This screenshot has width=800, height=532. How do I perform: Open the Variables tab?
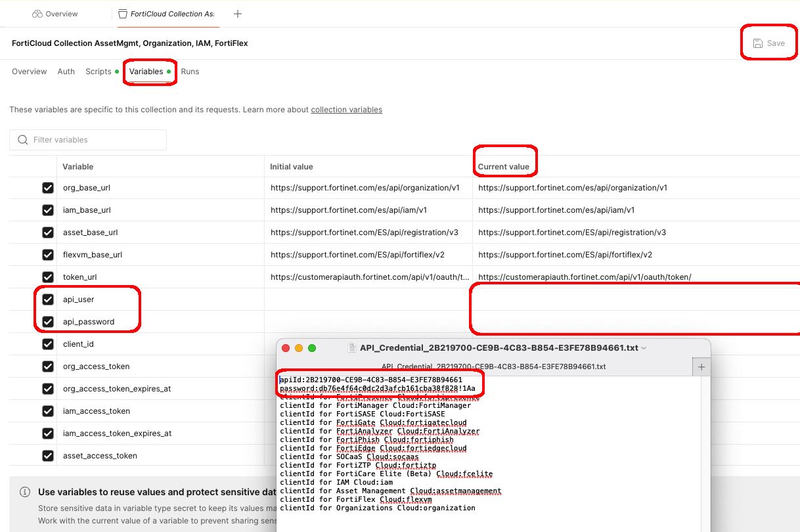coord(146,72)
